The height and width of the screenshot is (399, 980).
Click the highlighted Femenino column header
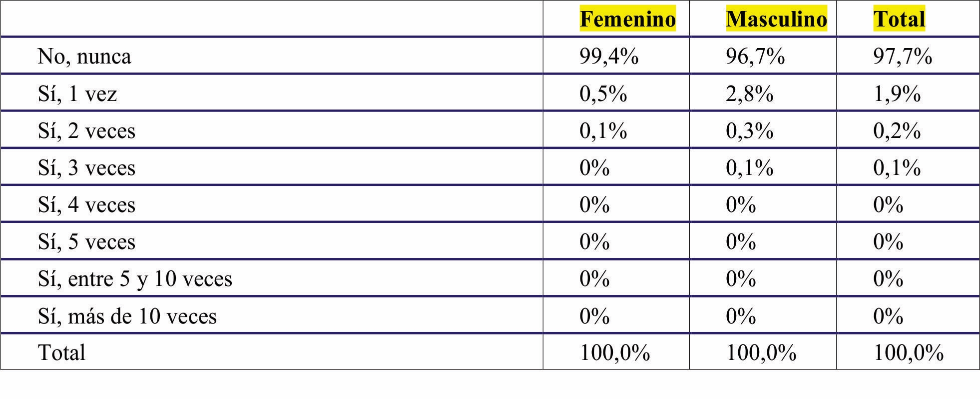[x=627, y=19]
